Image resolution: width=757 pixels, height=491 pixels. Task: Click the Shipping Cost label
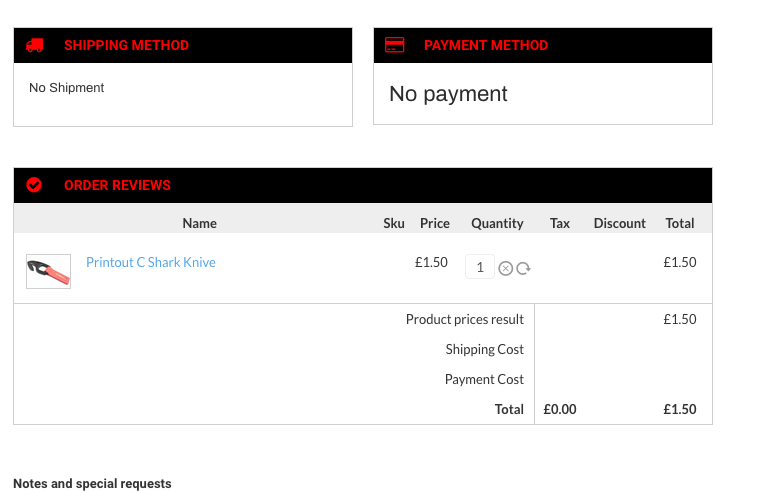tap(484, 349)
